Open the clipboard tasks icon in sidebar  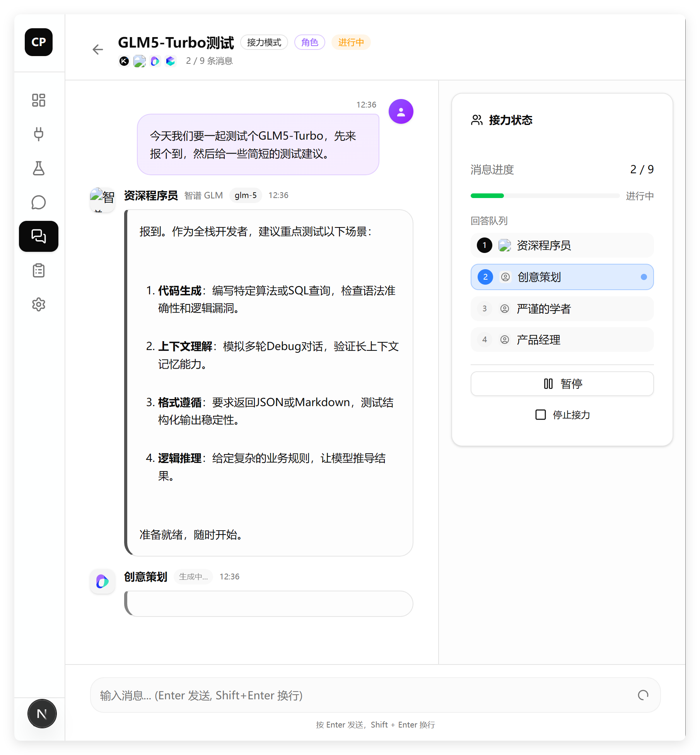(39, 270)
